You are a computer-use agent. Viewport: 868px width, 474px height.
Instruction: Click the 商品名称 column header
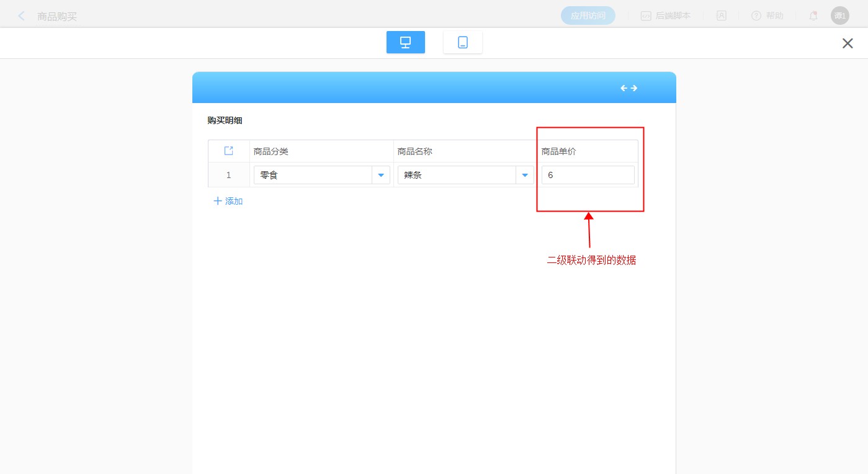[415, 151]
